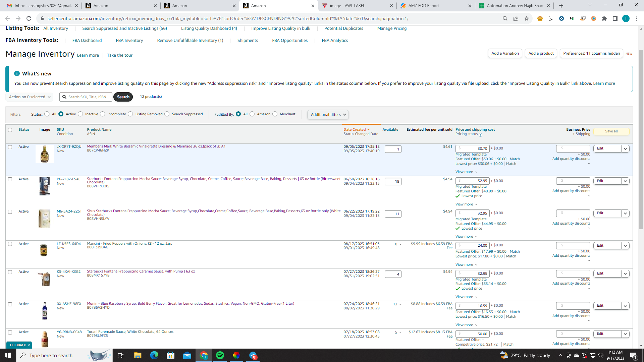Share this page via the share icon
This screenshot has height=362, width=644.
point(516,18)
